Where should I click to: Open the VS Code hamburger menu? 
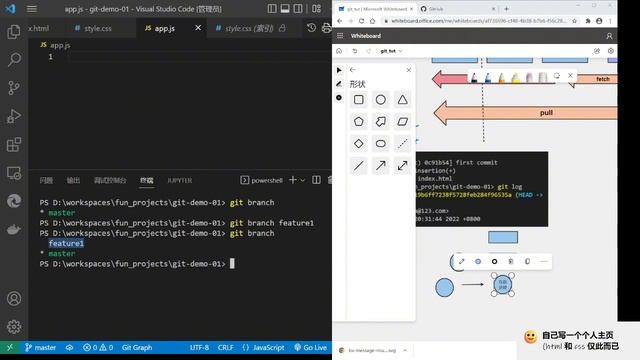[31, 9]
